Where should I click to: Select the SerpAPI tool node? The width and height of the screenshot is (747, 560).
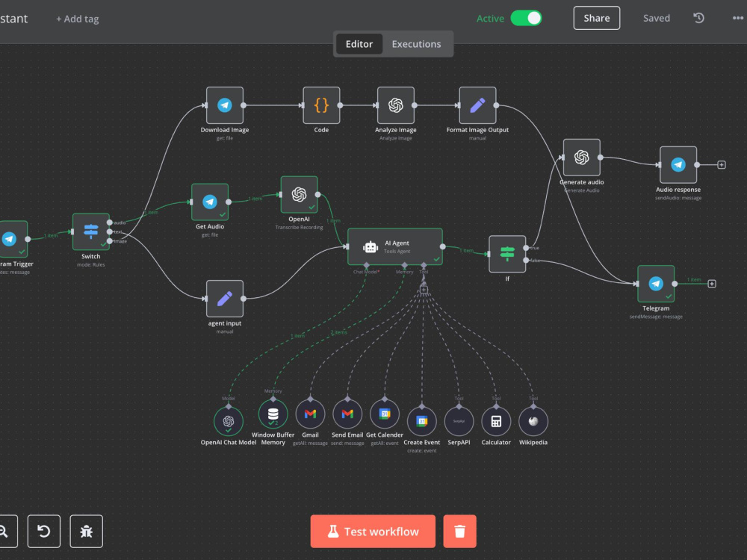(x=459, y=421)
